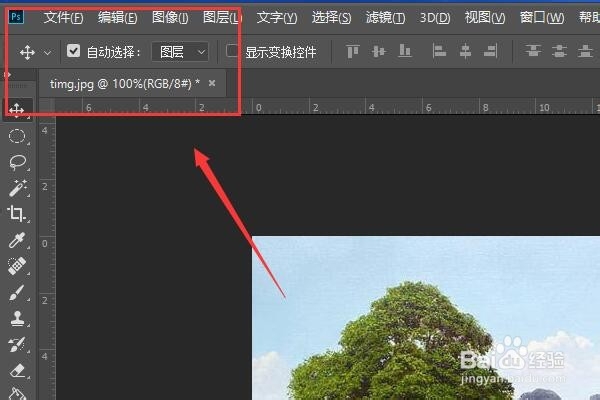The height and width of the screenshot is (400, 600).
Task: Select the Spot Healing Brush tool
Action: point(17,266)
